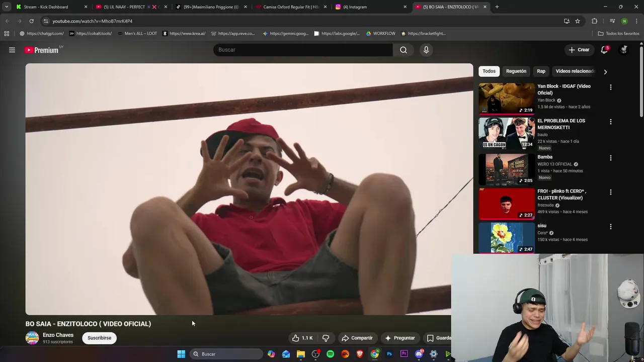
Task: Dislike the video with thumbs down
Action: coord(326,338)
